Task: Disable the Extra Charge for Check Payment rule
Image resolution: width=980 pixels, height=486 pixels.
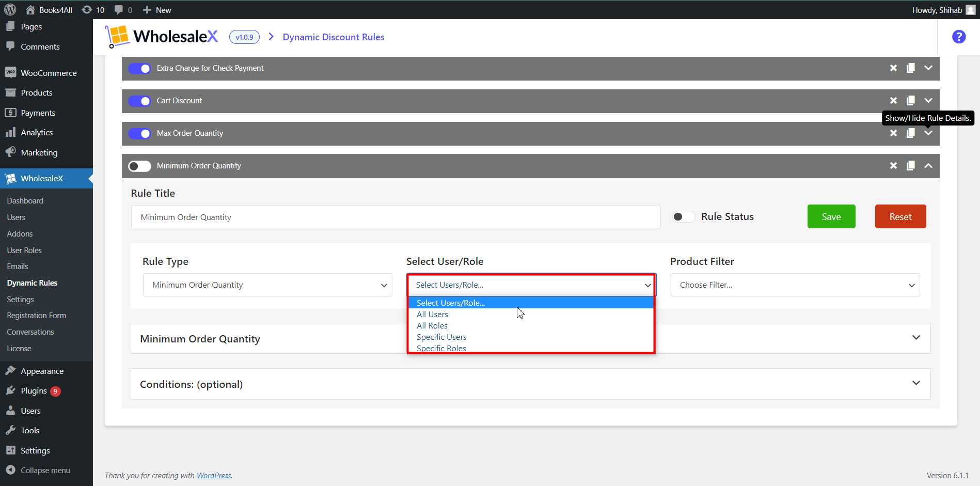Action: [x=139, y=68]
